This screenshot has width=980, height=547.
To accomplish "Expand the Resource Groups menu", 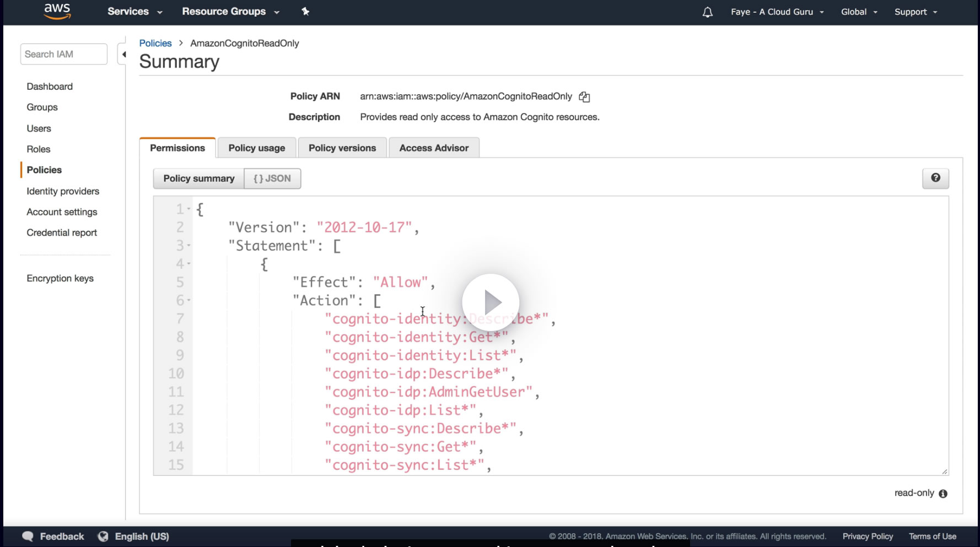I will (231, 12).
